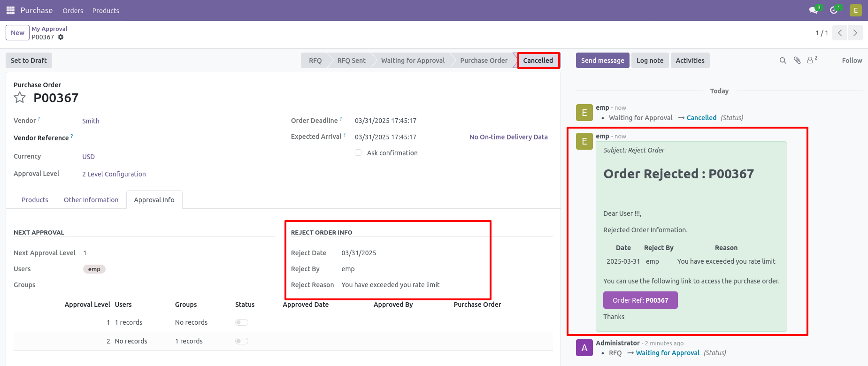Select the RFQ status stage
868x366 pixels.
(x=315, y=61)
